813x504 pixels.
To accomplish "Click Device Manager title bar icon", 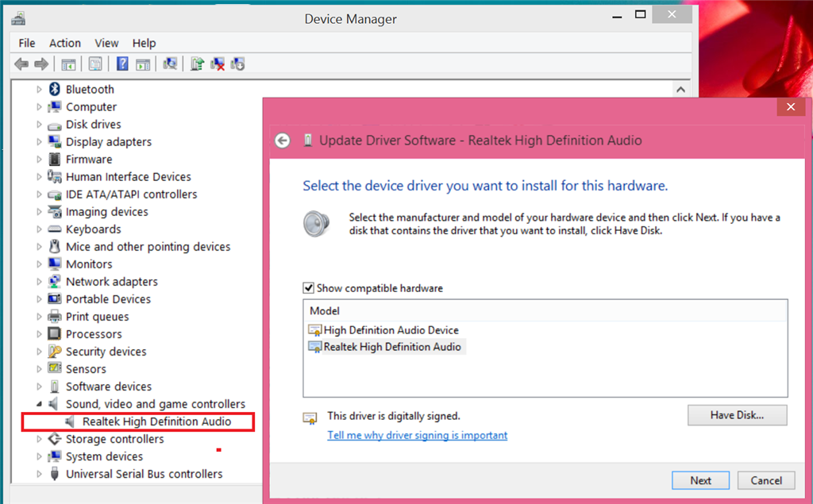I will coord(19,19).
